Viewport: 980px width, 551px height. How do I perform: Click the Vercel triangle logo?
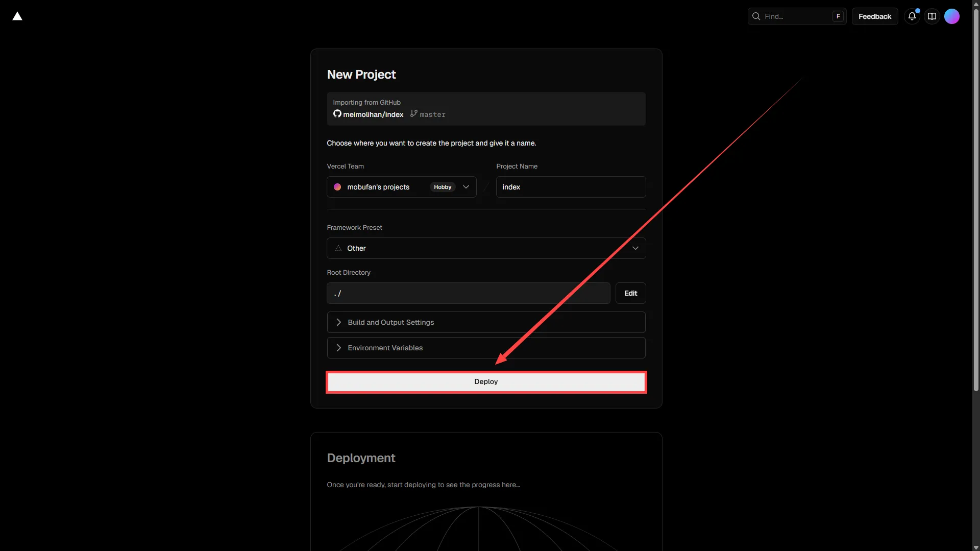tap(17, 16)
